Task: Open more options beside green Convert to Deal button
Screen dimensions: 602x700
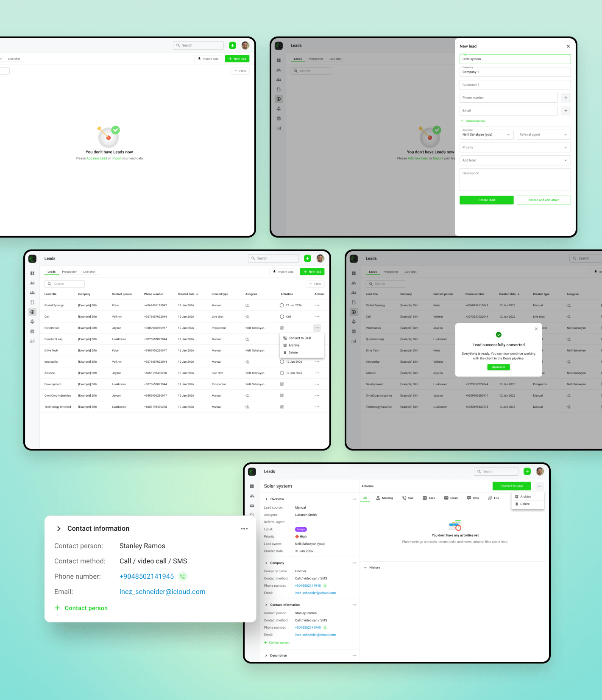Action: (540, 486)
